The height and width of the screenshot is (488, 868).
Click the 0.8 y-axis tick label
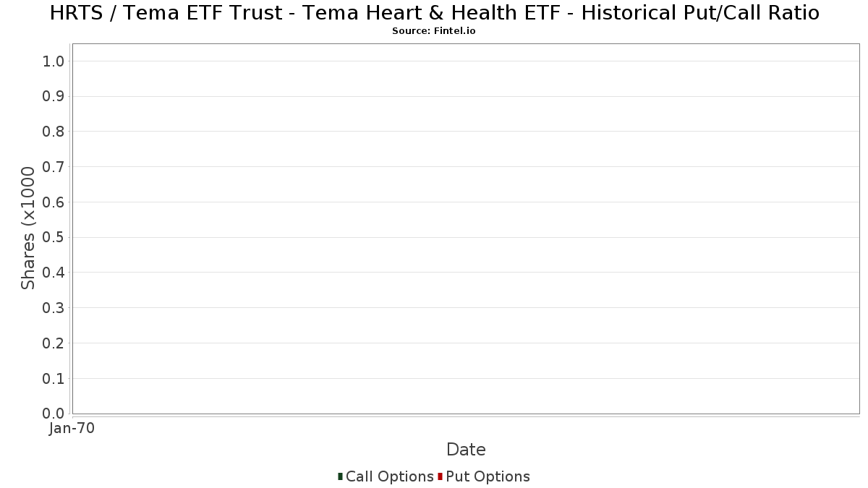pyautogui.click(x=54, y=132)
